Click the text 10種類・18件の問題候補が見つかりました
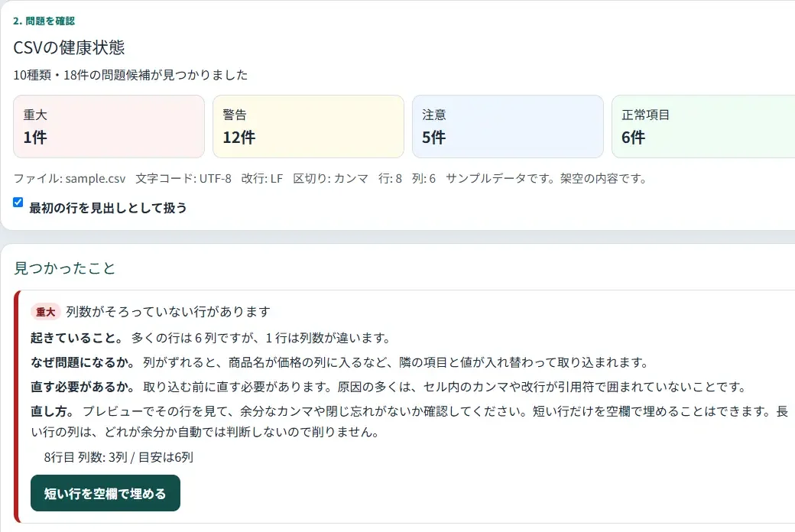 [130, 75]
